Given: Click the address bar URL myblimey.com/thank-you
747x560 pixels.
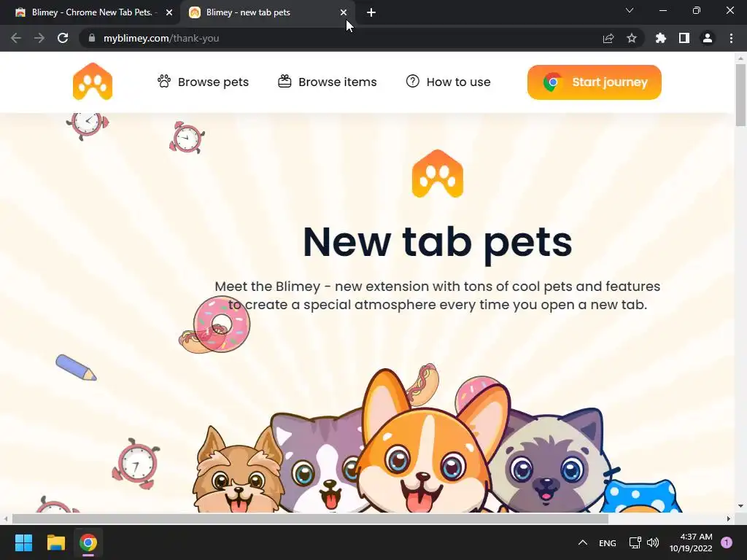Looking at the screenshot, I should click(161, 38).
